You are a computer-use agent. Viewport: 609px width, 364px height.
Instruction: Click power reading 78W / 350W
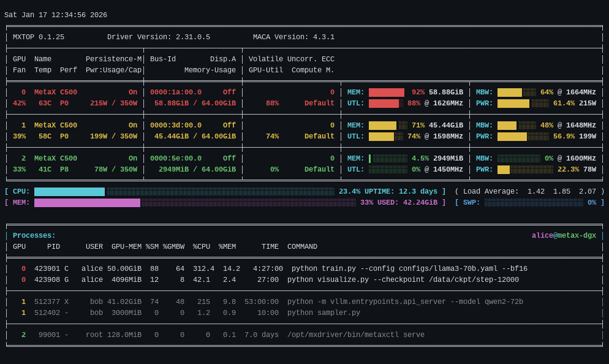(x=116, y=169)
